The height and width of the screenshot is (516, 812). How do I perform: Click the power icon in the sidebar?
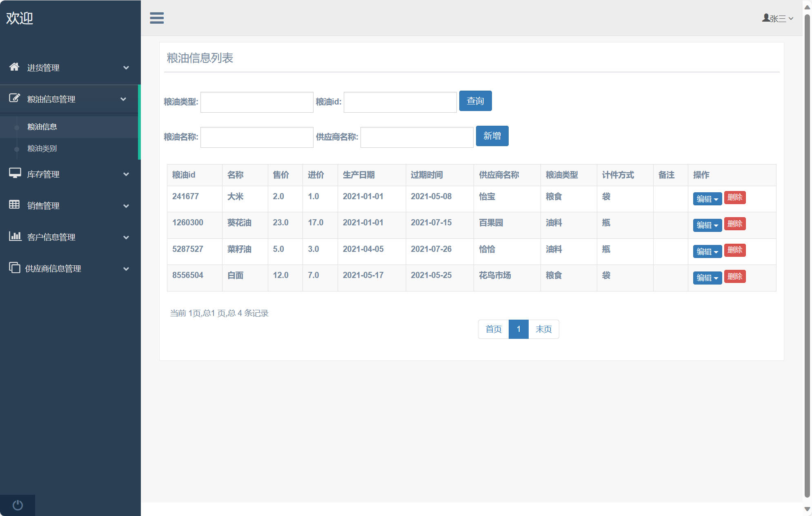(18, 505)
